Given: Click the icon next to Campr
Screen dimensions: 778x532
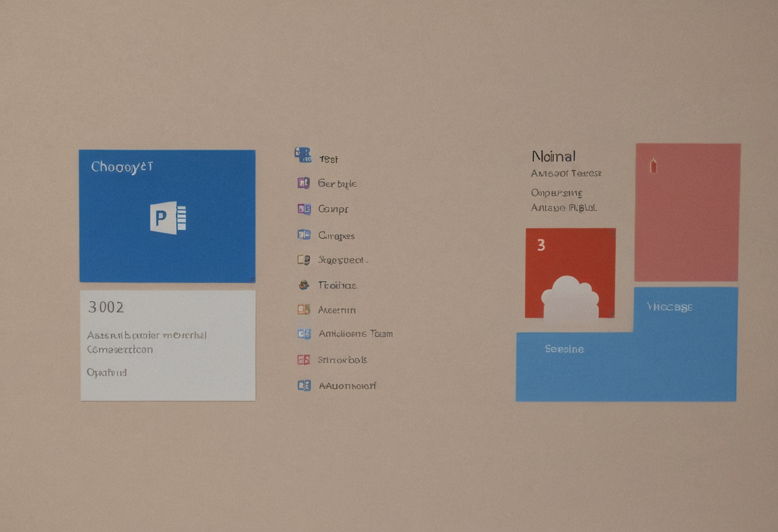Looking at the screenshot, I should click(x=304, y=208).
